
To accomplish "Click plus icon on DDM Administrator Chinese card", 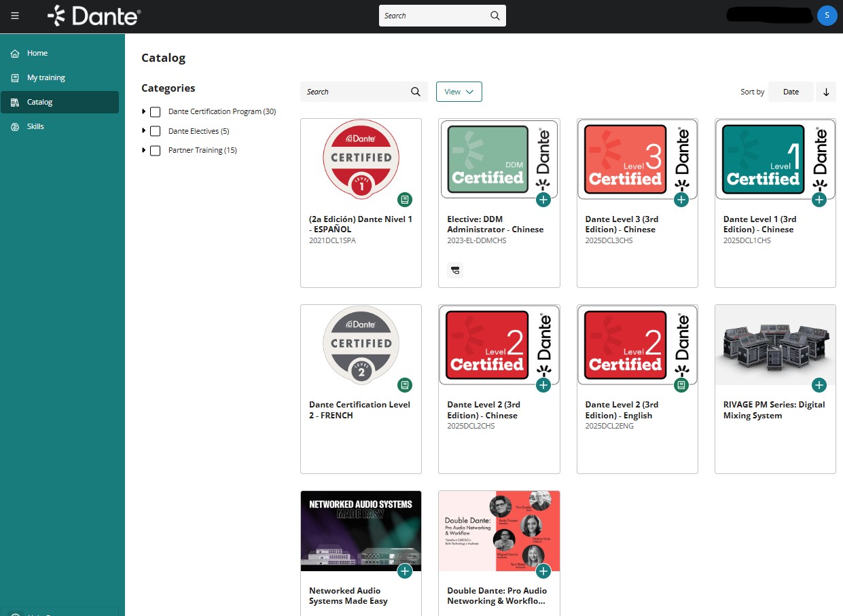I will 543,200.
